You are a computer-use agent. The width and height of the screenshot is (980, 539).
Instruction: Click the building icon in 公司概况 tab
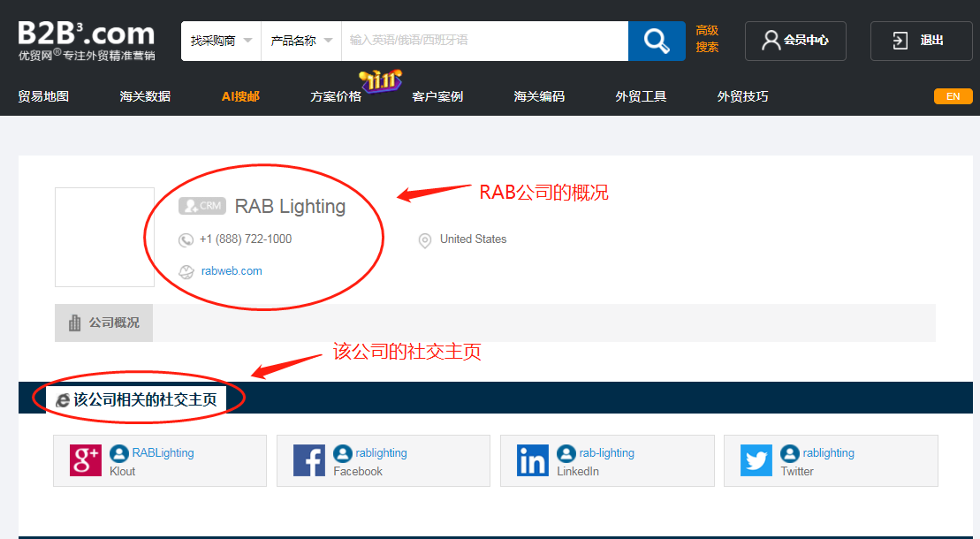click(75, 323)
